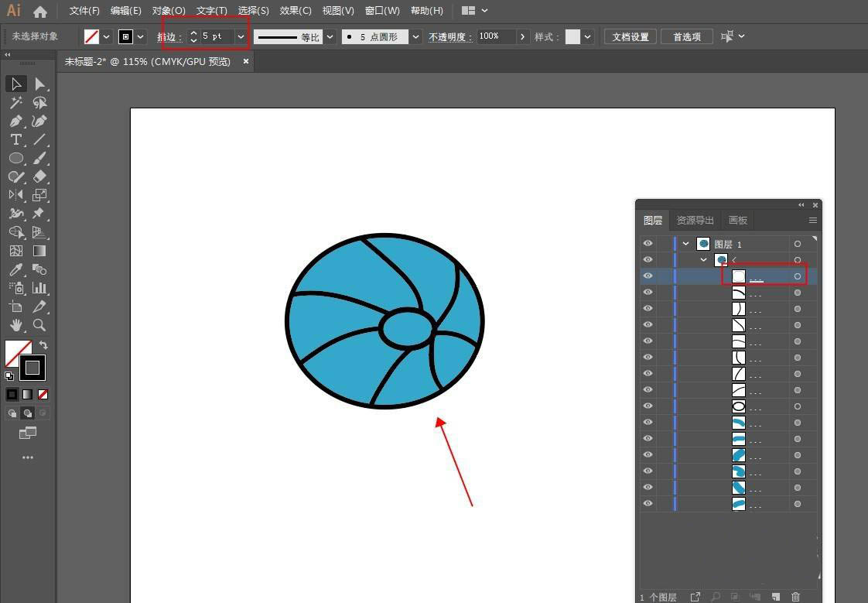The image size is (868, 603).
Task: Select the Line Segment tool
Action: point(39,139)
